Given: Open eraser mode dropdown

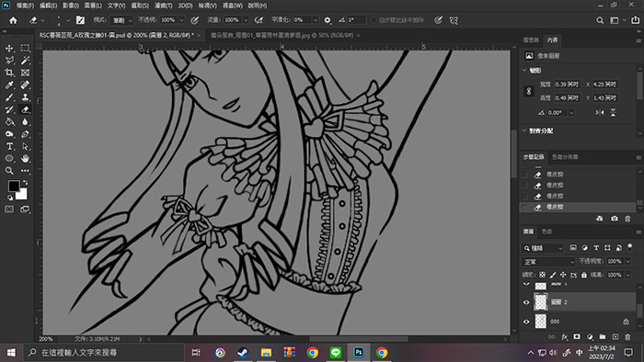Looking at the screenshot, I should (x=121, y=20).
